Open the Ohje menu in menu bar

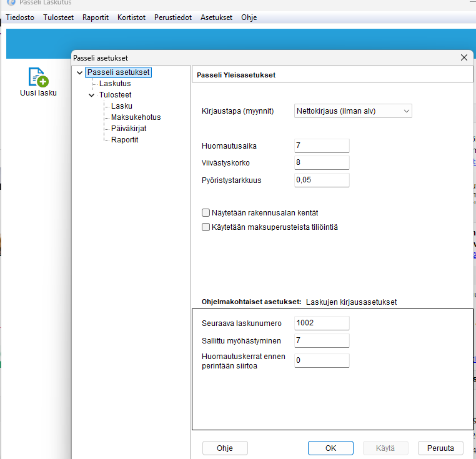249,17
